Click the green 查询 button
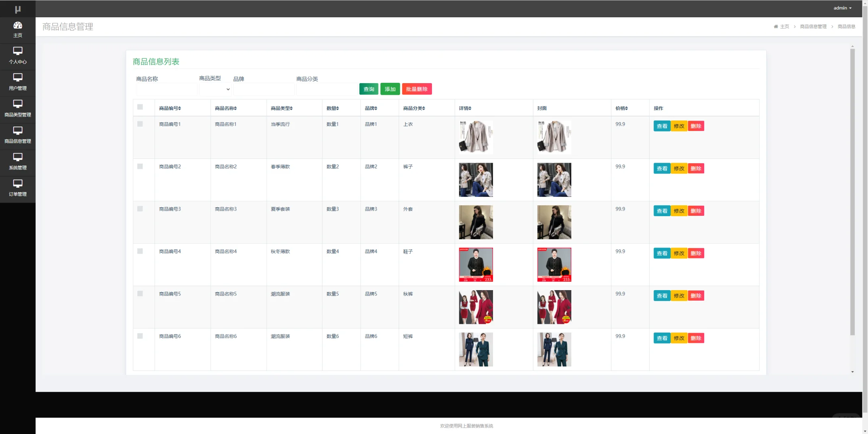868x434 pixels. pyautogui.click(x=369, y=89)
